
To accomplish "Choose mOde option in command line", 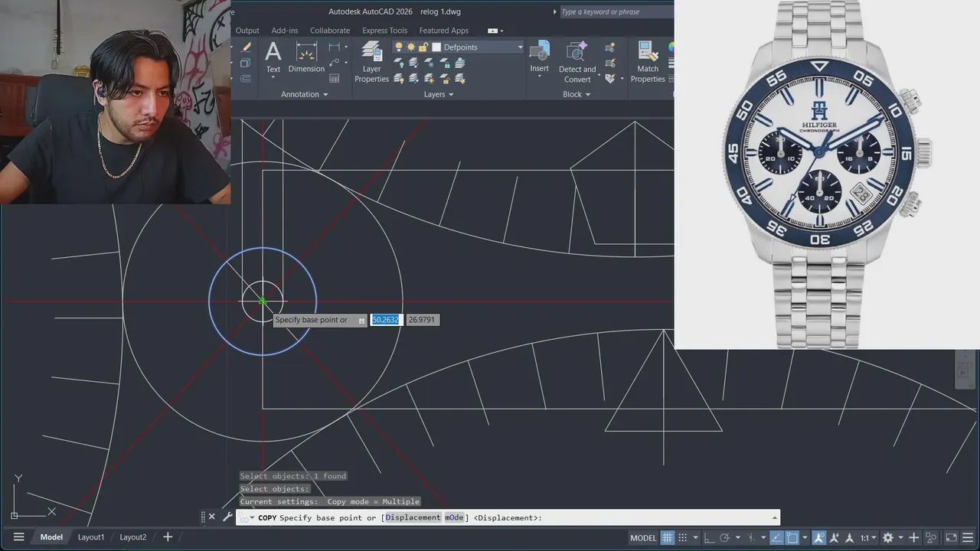I will coord(454,518).
